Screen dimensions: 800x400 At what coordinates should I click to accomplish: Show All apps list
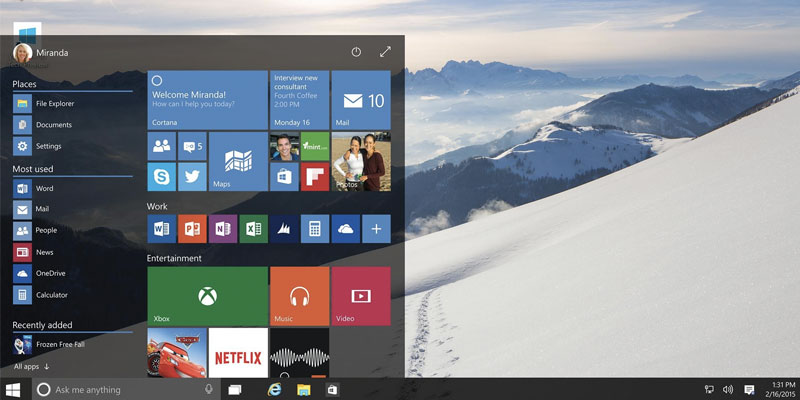pyautogui.click(x=31, y=366)
